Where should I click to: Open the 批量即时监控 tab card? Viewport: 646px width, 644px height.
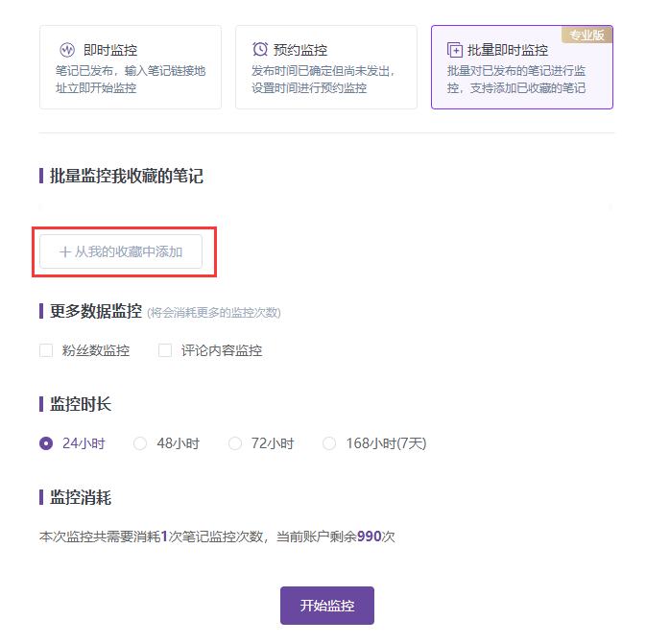(522, 67)
